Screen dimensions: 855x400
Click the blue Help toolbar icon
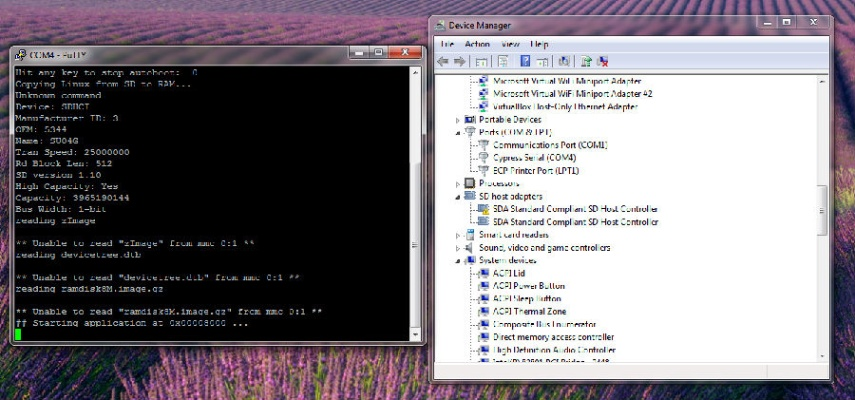tap(524, 62)
